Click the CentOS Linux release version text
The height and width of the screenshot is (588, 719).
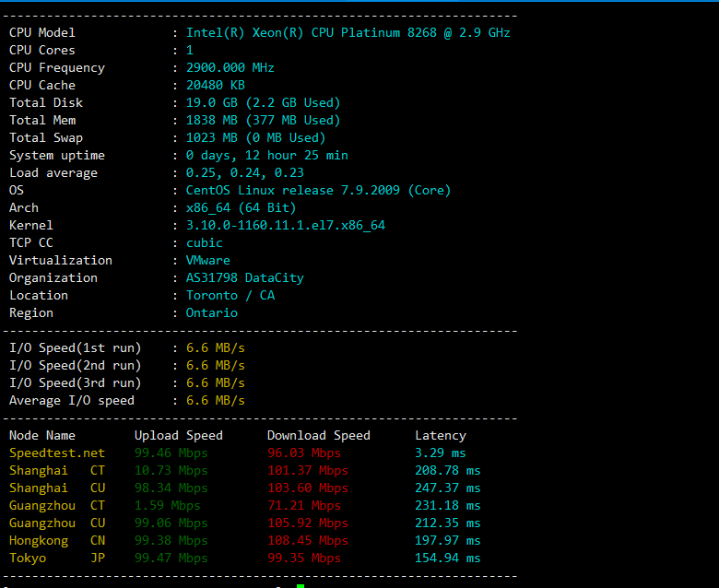point(318,190)
